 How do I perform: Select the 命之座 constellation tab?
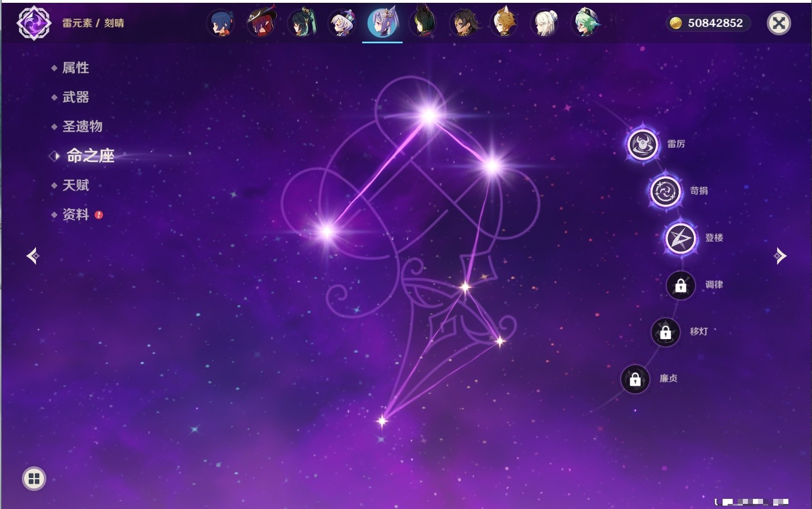pos(90,156)
